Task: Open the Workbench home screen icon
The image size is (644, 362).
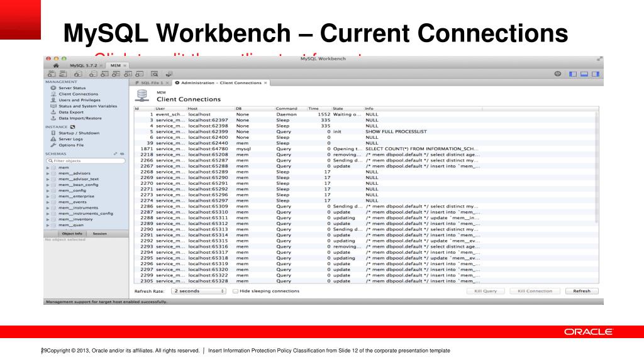Action: click(x=56, y=65)
